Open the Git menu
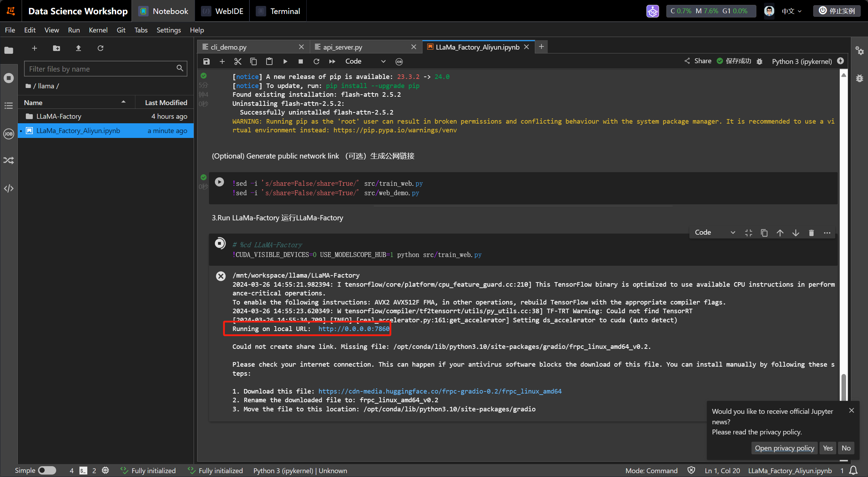Viewport: 868px width, 477px height. [x=121, y=30]
